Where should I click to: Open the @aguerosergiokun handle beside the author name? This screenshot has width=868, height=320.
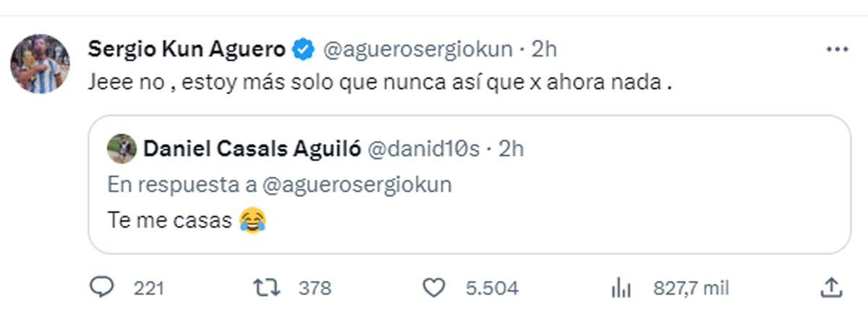point(416,50)
